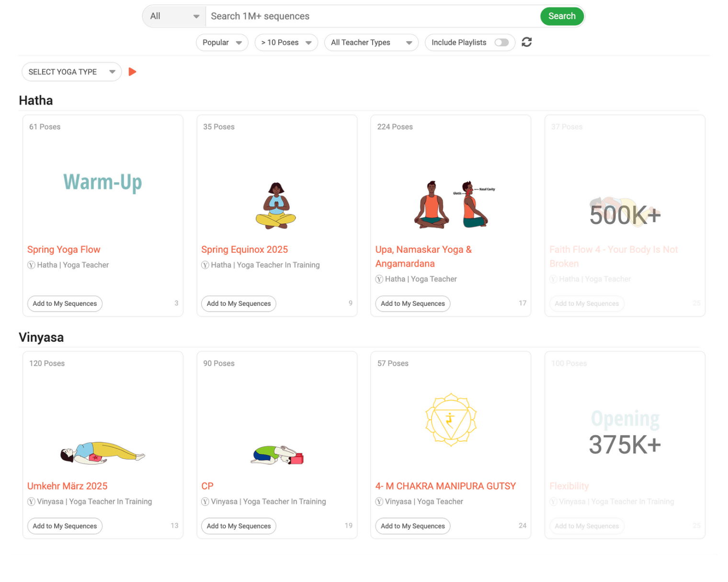
Task: Click into the Search 1M+ sequences field
Action: pos(335,16)
